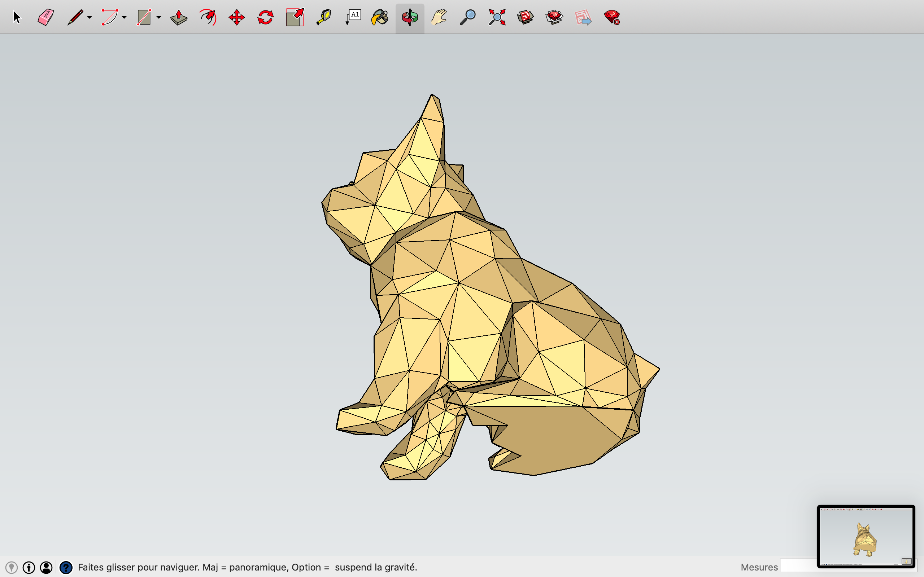Toggle the Instructor help question-mark icon
This screenshot has height=577, width=924.
[66, 568]
